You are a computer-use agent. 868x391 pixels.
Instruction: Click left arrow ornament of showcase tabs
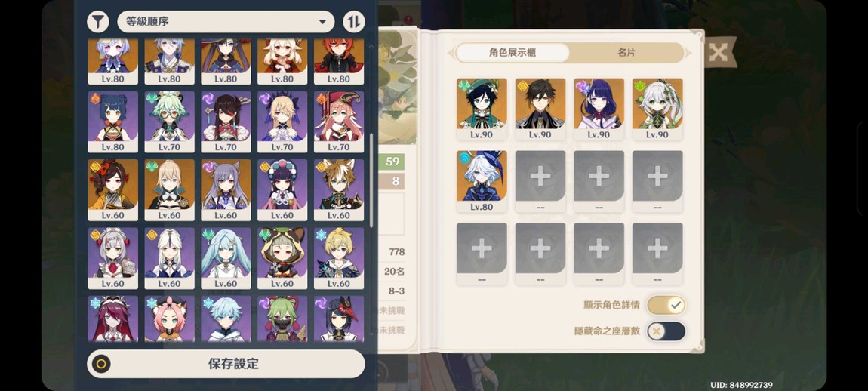[x=451, y=53]
